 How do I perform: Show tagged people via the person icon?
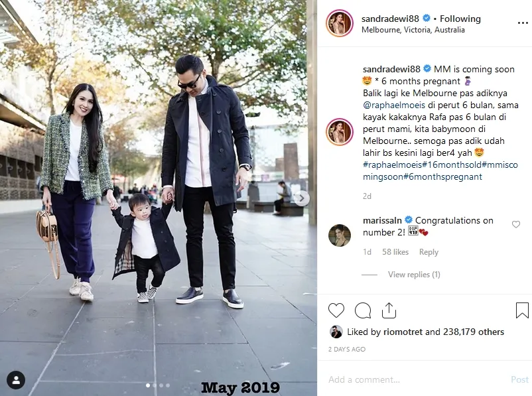pos(16,379)
